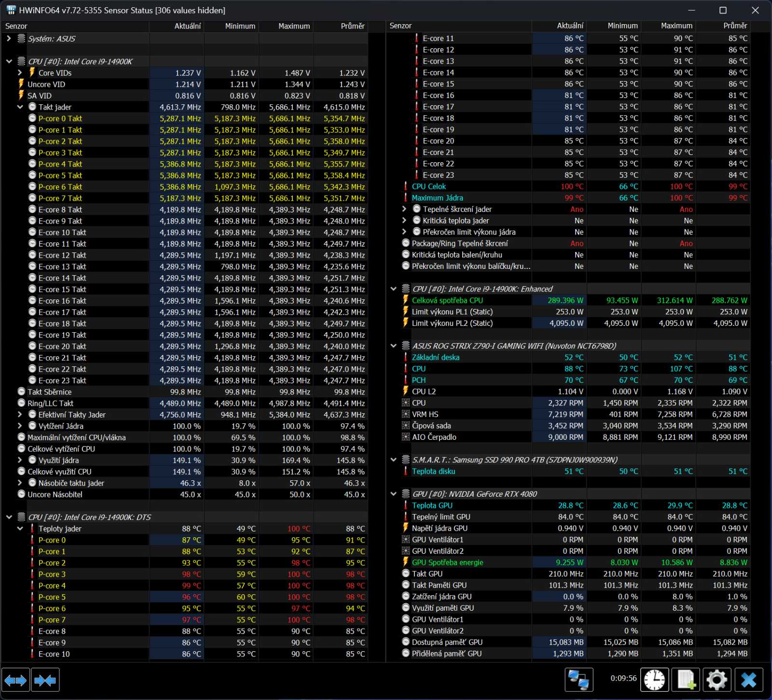
Task: Click the left Senzor column header
Action: tap(75, 26)
